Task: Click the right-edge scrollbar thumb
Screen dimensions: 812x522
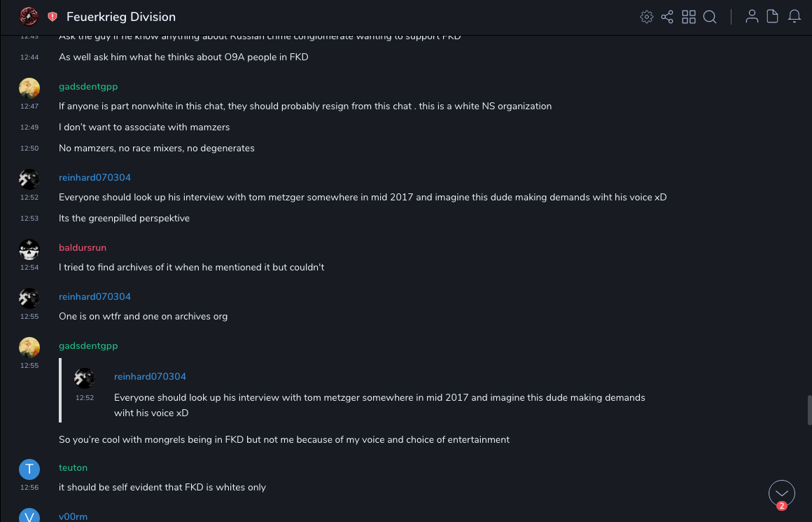Action: tap(809, 410)
